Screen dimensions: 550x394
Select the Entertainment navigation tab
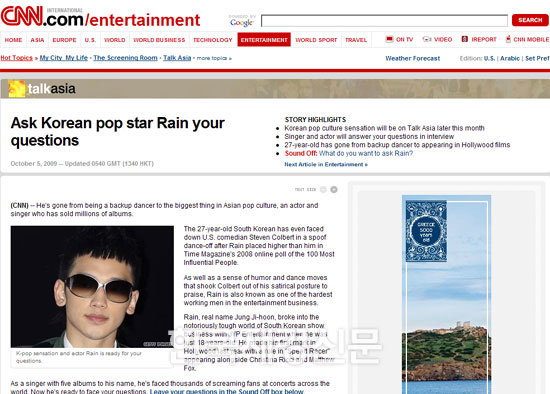(264, 40)
